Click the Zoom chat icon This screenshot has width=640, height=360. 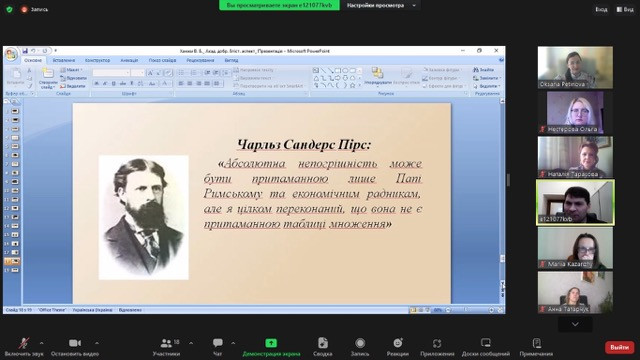coord(218,343)
